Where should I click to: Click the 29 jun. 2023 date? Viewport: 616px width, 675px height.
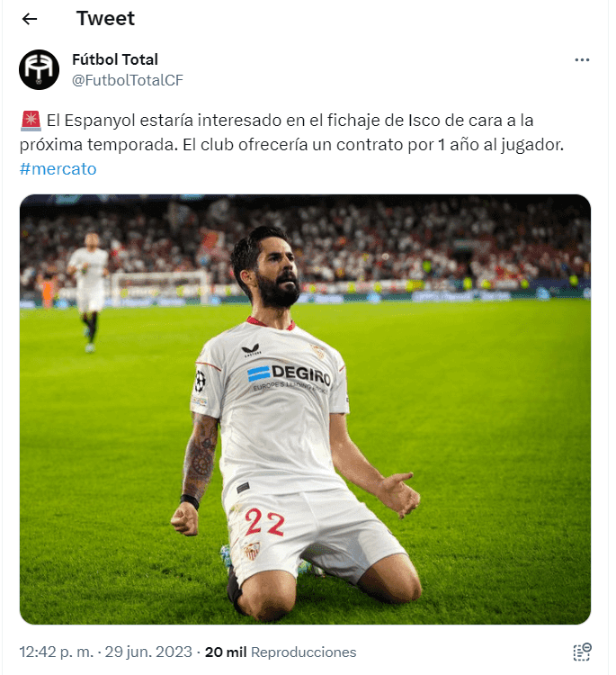pos(148,652)
